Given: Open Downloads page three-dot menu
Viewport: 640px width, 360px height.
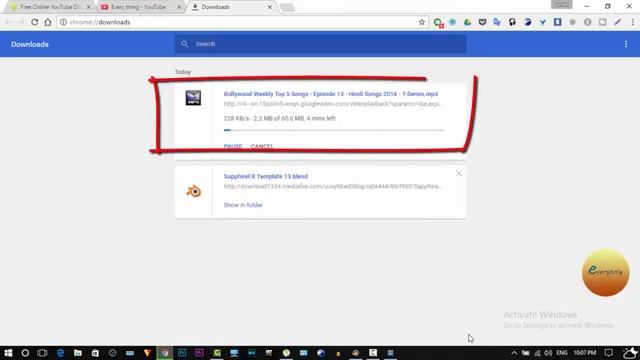Looking at the screenshot, I should 626,44.
